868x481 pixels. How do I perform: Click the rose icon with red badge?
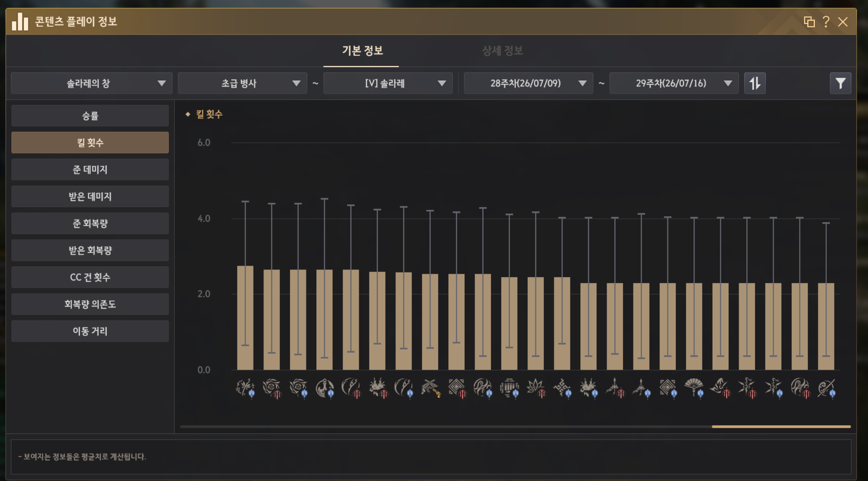pyautogui.click(x=272, y=388)
